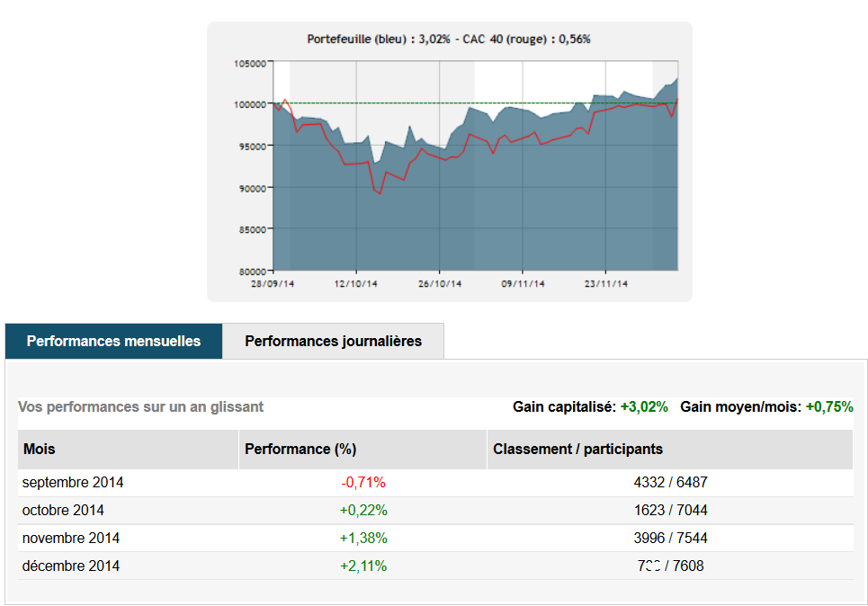The image size is (868, 606).
Task: Select the septembre 2014 row label
Action: pyautogui.click(x=73, y=483)
